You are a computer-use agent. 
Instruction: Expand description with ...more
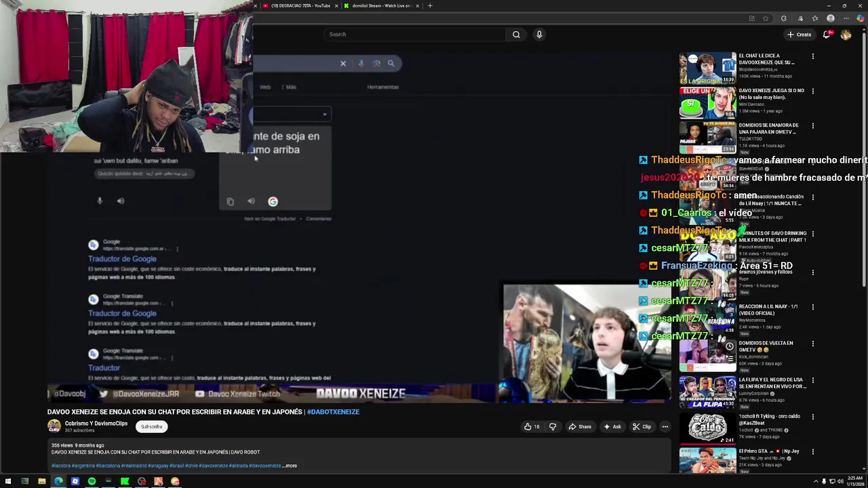290,466
